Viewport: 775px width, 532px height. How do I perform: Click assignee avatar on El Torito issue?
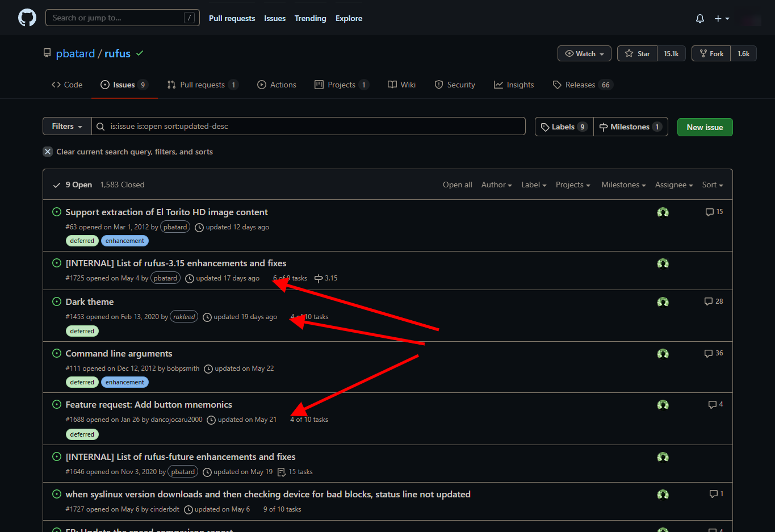click(x=663, y=212)
